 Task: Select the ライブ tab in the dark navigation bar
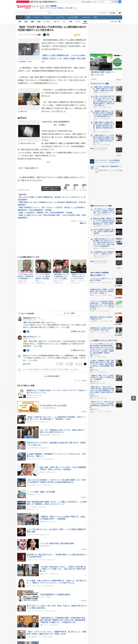(37, 17)
